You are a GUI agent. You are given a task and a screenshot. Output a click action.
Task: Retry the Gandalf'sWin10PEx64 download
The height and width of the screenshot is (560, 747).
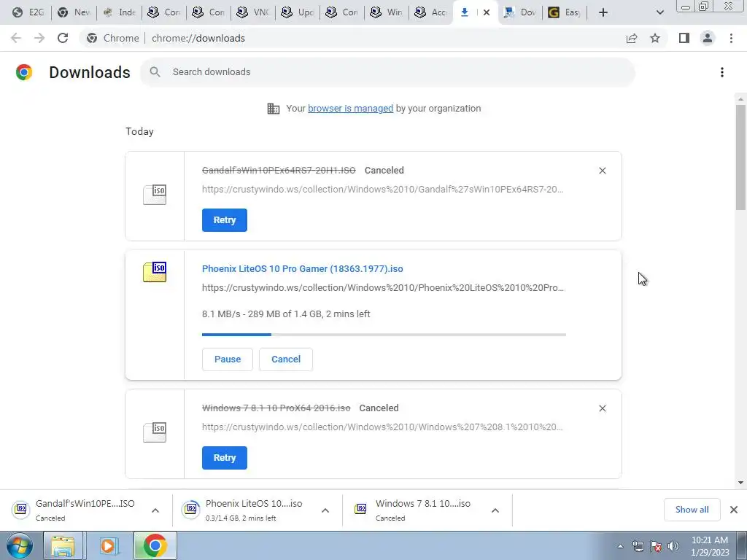coord(225,220)
